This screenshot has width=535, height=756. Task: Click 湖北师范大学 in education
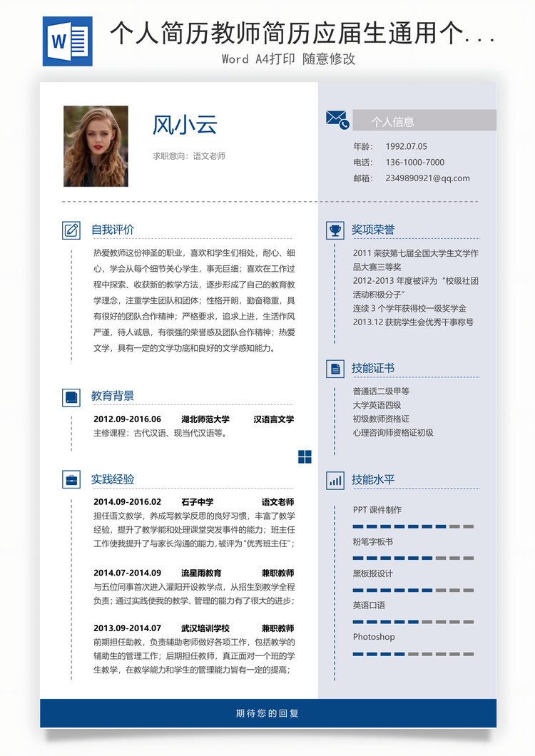[x=205, y=419]
